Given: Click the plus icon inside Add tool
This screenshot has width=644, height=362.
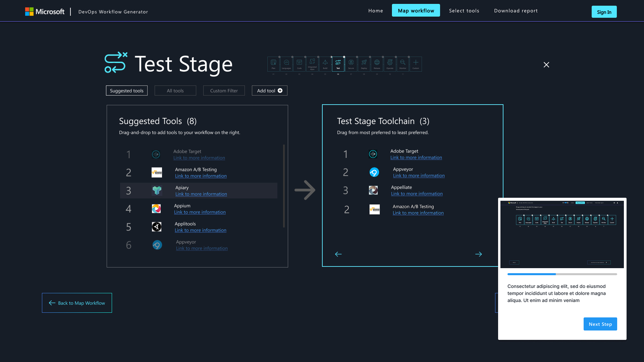Looking at the screenshot, I should pyautogui.click(x=280, y=90).
